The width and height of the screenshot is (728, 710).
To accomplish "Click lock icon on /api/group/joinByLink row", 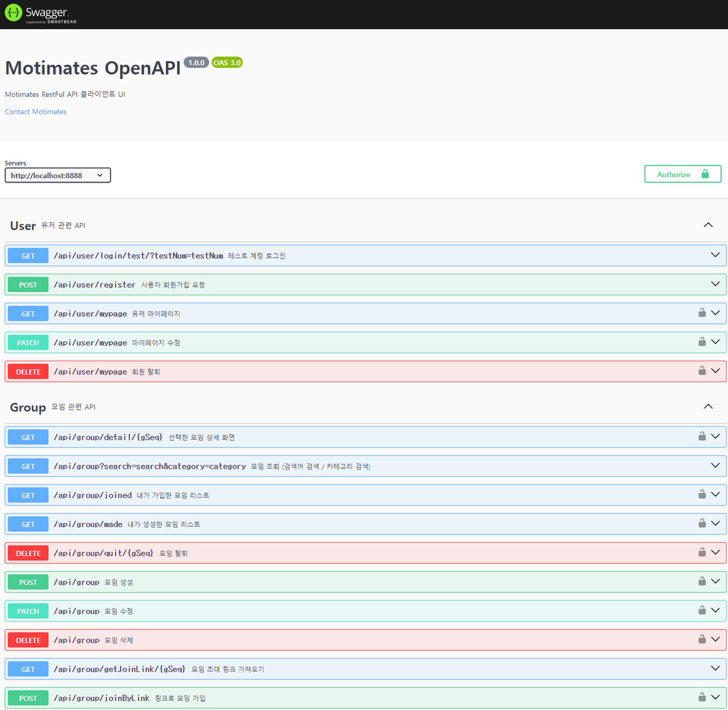I will tap(702, 697).
